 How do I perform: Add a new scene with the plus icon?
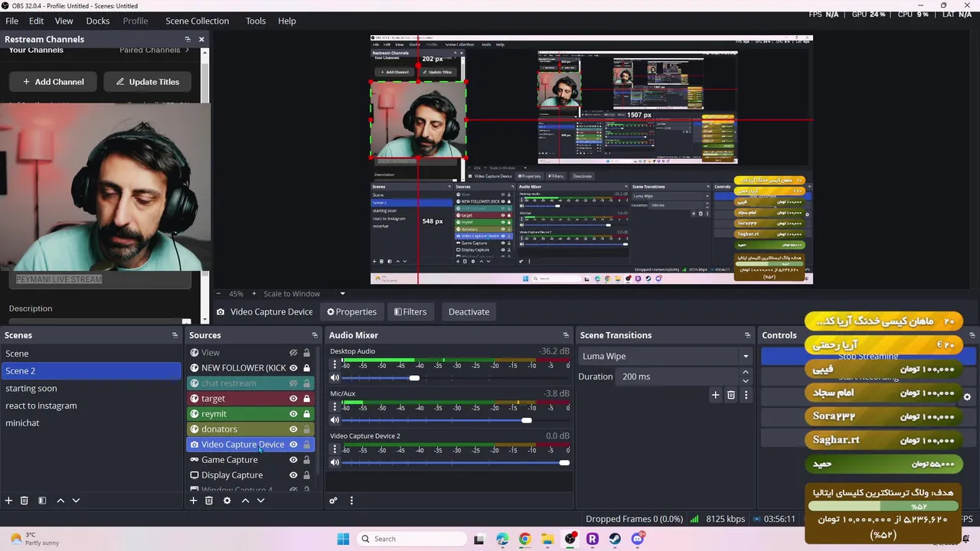pyautogui.click(x=8, y=500)
